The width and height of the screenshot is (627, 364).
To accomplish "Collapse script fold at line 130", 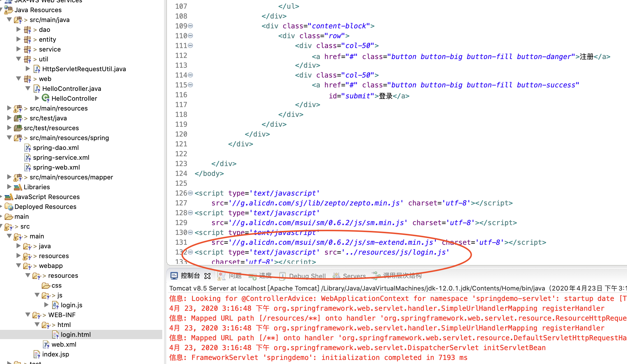I will (x=190, y=232).
